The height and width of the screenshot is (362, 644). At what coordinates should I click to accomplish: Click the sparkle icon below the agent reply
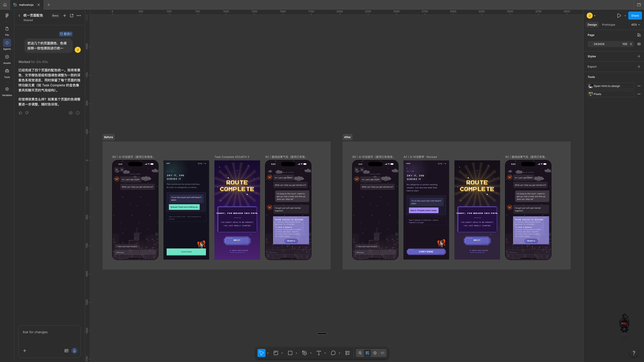tap(71, 113)
